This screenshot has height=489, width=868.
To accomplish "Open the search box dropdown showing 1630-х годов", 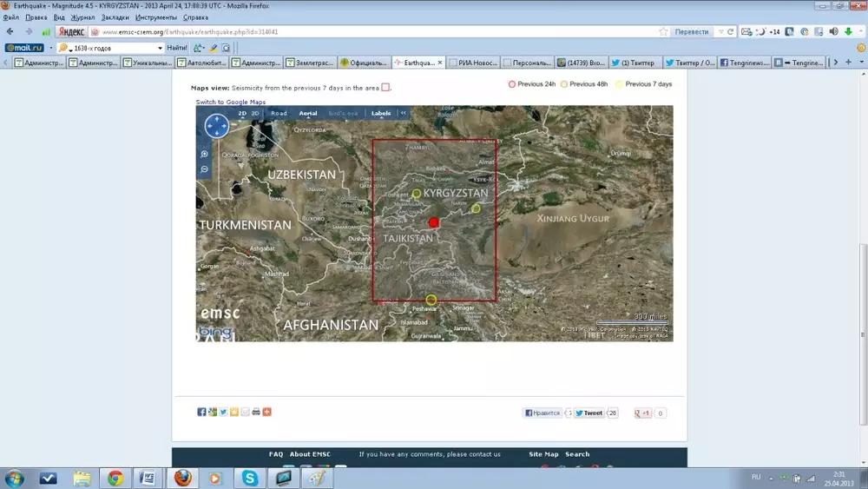I will pyautogui.click(x=160, y=48).
